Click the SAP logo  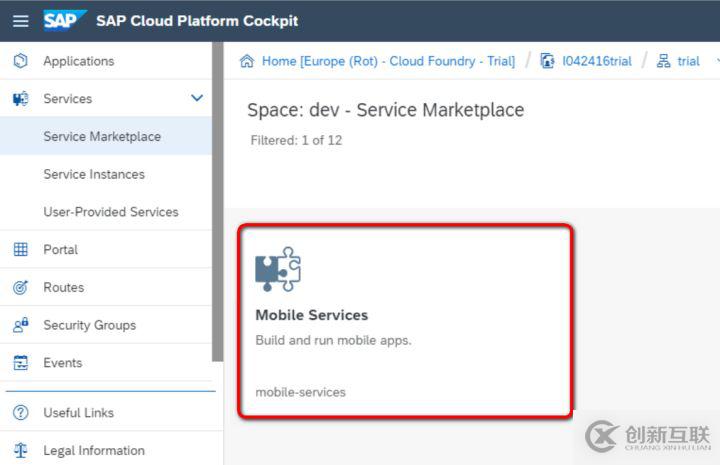64,20
